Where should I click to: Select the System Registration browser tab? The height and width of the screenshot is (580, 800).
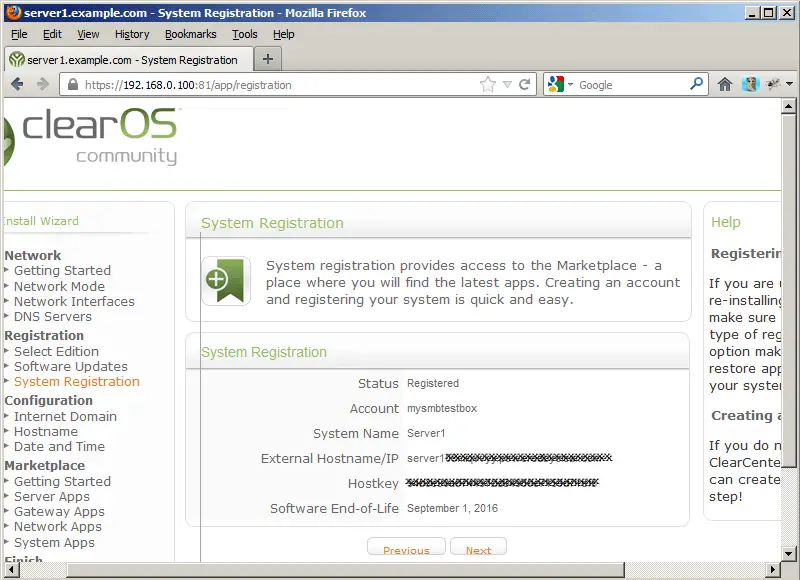(x=129, y=60)
